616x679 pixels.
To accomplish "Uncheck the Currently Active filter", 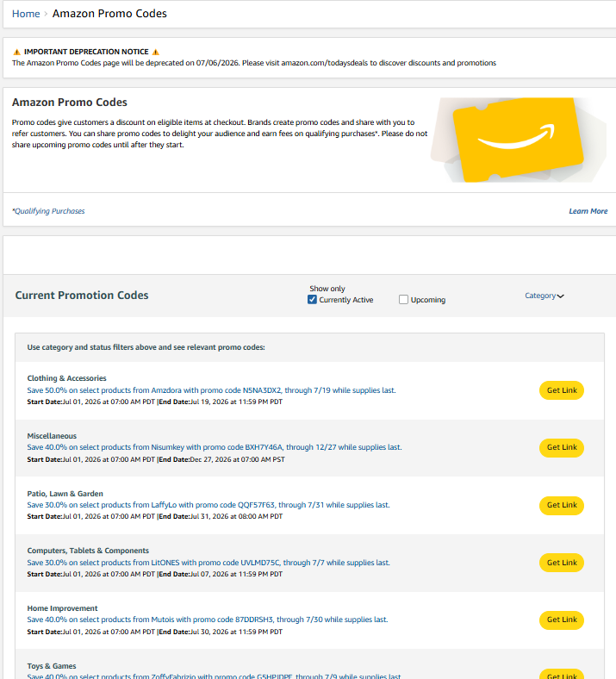I will [x=312, y=300].
